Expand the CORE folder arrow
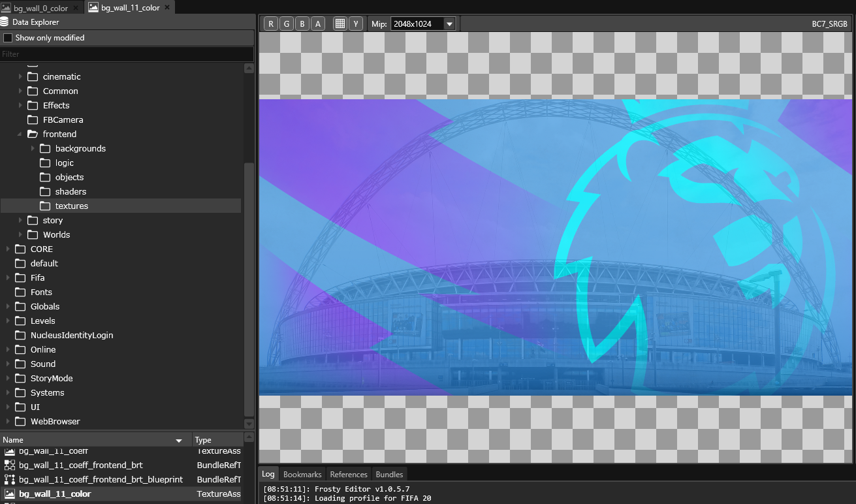This screenshot has width=856, height=504. pyautogui.click(x=8, y=249)
